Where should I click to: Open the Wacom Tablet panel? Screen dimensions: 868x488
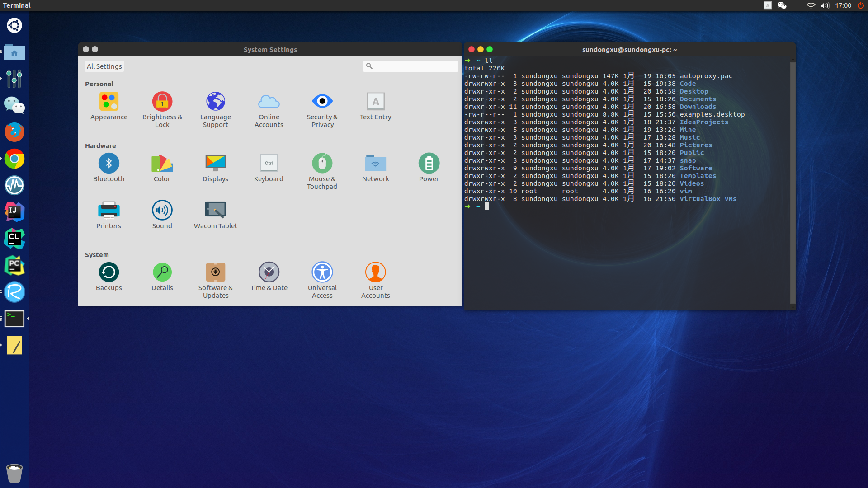(x=215, y=211)
